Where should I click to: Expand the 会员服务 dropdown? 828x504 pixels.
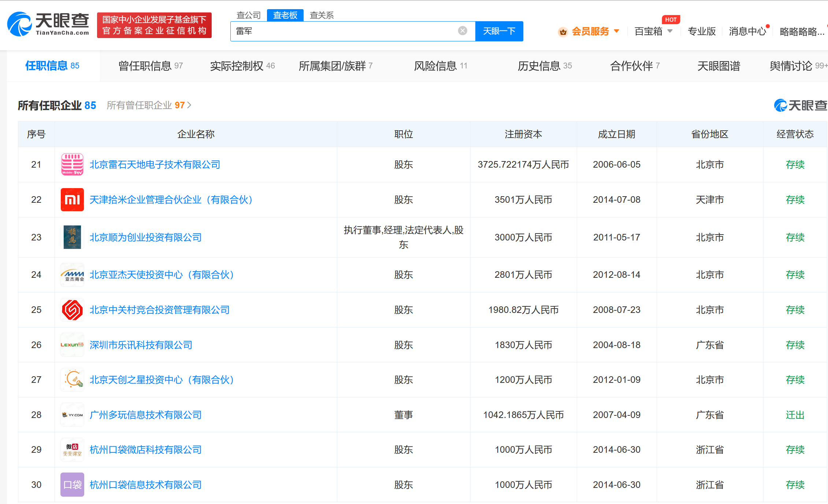[x=617, y=31]
